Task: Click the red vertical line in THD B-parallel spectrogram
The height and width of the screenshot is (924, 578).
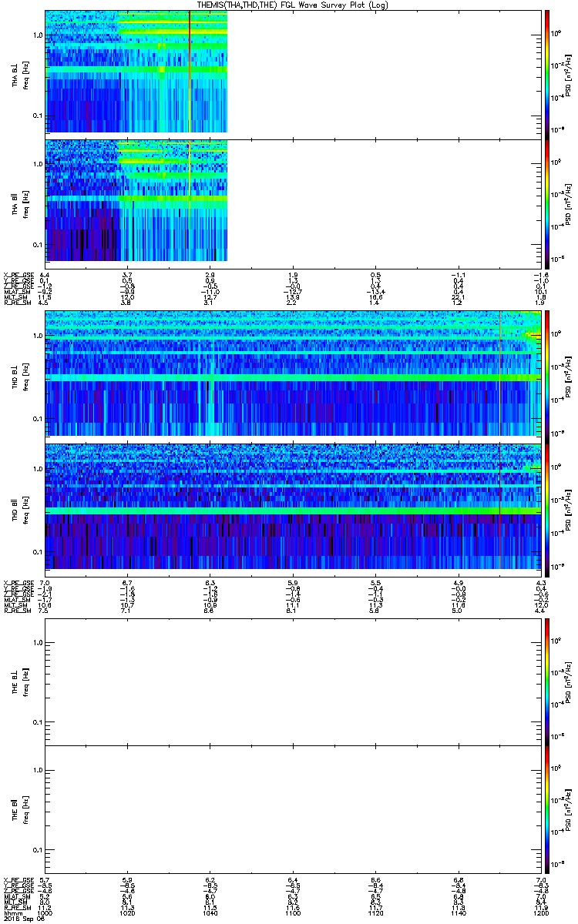Action: [500, 505]
